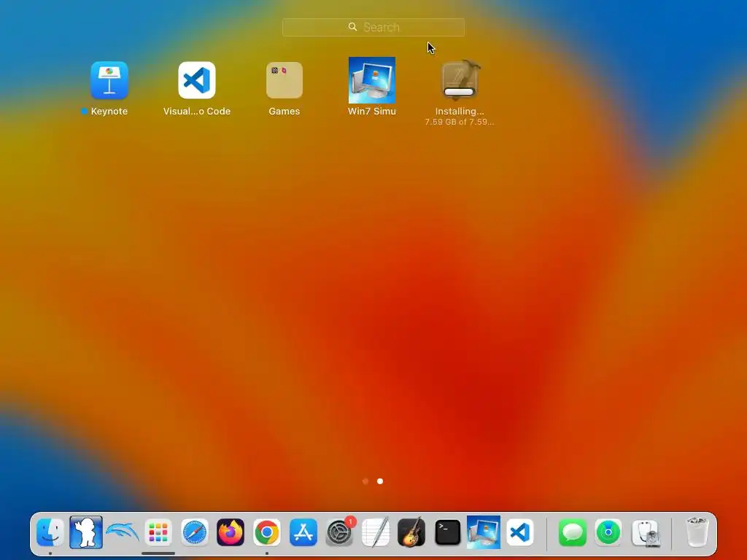The image size is (747, 560).
Task: Launch Visual Studio Code from Launchpad grid
Action: pos(197,80)
